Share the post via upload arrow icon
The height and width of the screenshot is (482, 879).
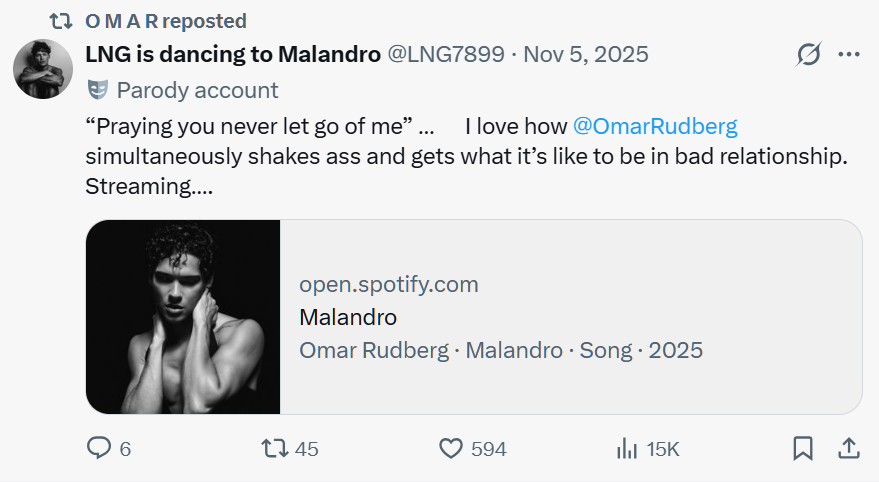coord(847,449)
